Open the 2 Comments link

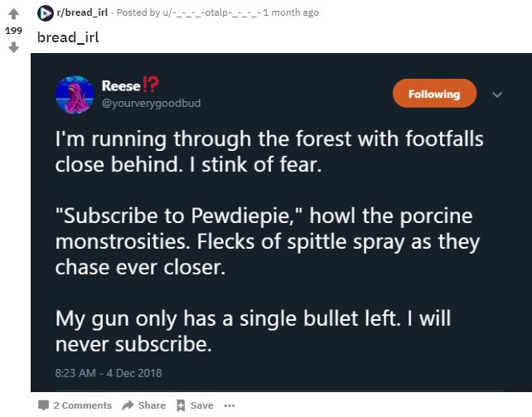[82, 405]
